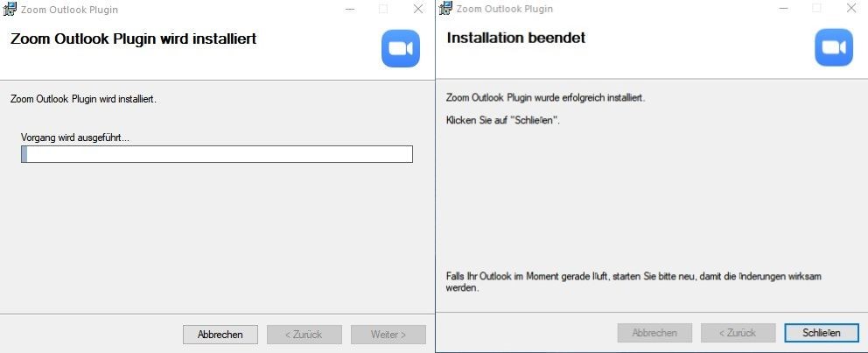The image size is (868, 353).
Task: Click the installation progress bar
Action: tap(217, 154)
